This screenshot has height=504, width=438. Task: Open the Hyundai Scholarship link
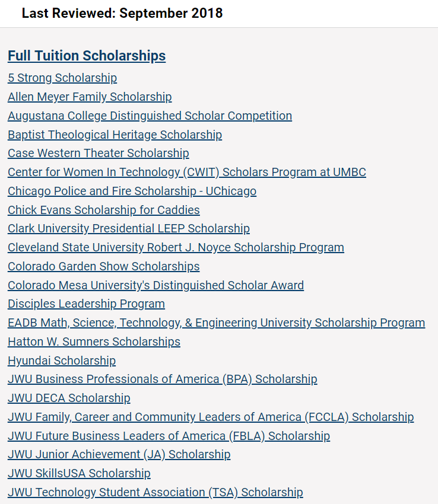point(62,361)
